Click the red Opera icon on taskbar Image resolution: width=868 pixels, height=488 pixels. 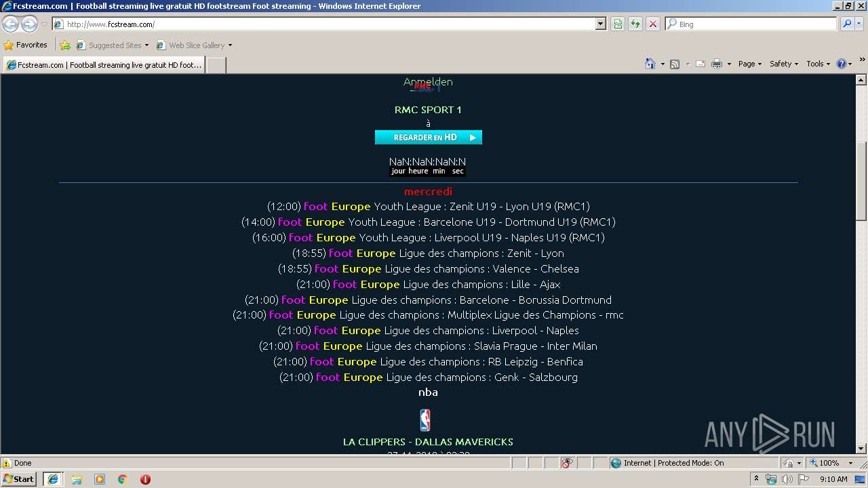coord(145,479)
